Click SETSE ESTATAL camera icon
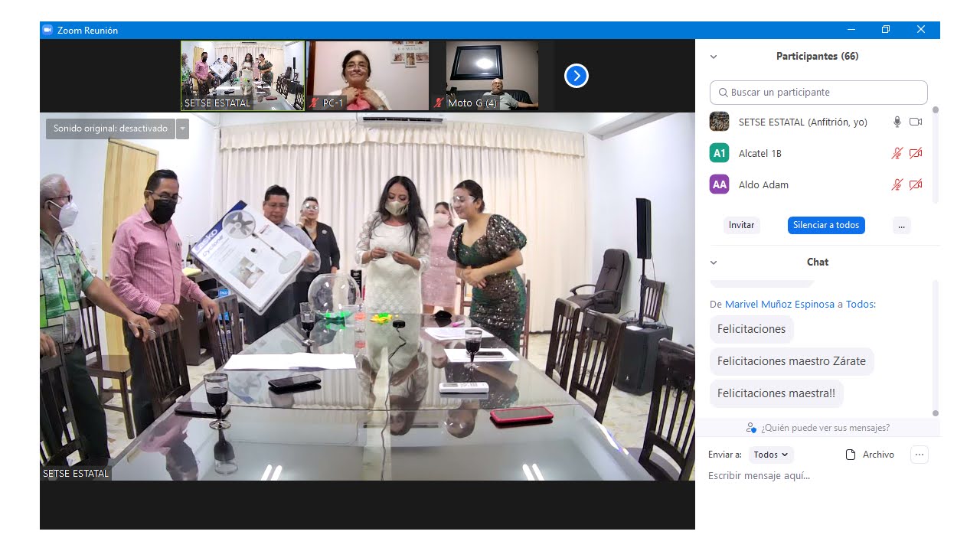Image resolution: width=980 pixels, height=551 pixels. pos(915,122)
